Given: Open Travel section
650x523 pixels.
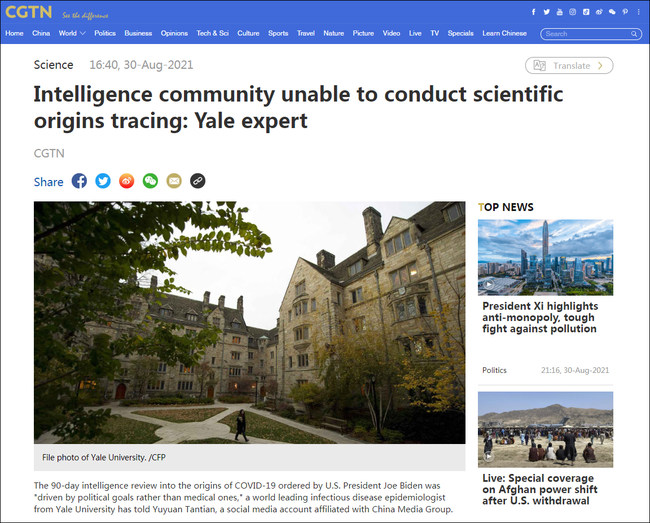Looking at the screenshot, I should point(306,33).
